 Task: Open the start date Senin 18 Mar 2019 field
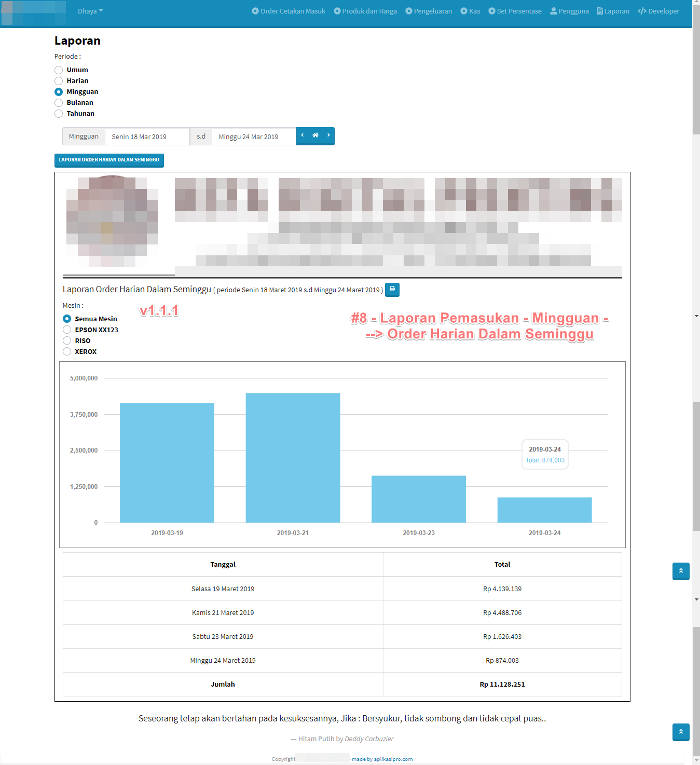tap(147, 137)
